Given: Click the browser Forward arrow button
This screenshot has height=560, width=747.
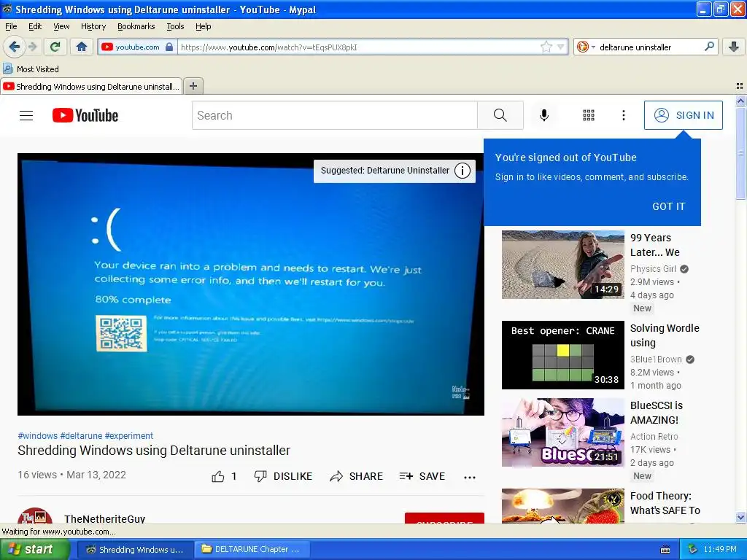Looking at the screenshot, I should point(32,47).
